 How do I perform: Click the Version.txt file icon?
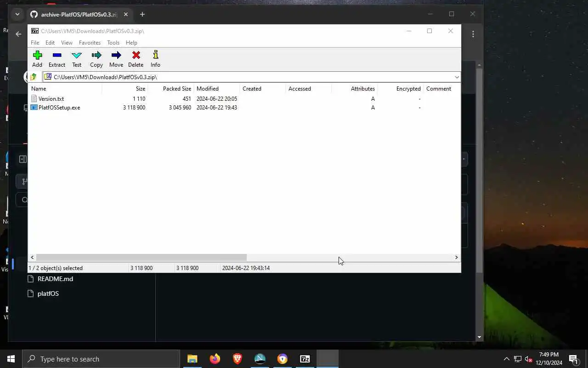tap(34, 98)
